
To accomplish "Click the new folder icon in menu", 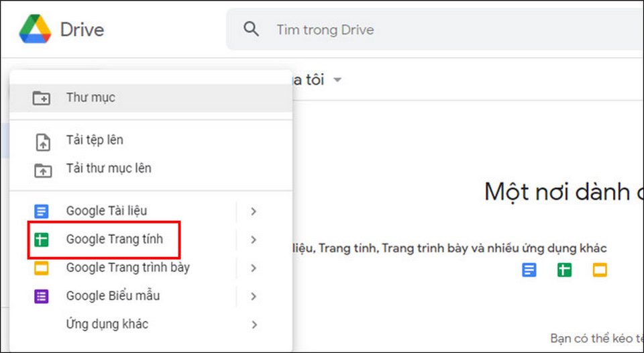I will coord(42,98).
